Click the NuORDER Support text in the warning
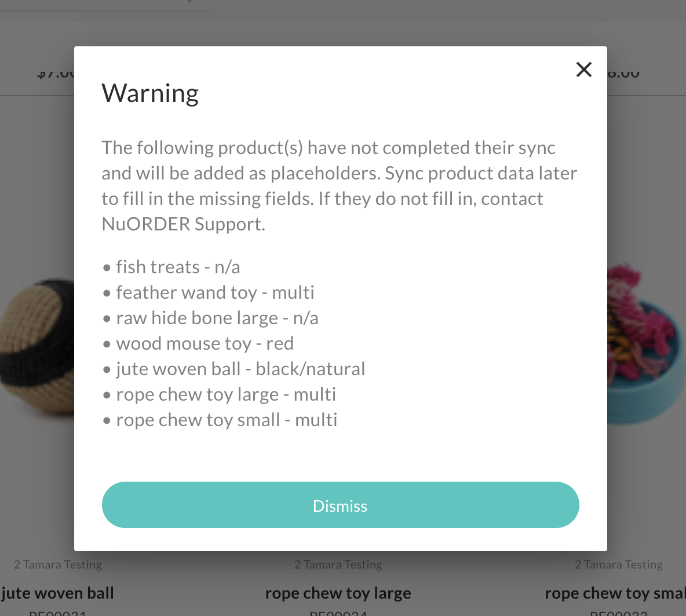The width and height of the screenshot is (686, 616). pyautogui.click(x=183, y=224)
